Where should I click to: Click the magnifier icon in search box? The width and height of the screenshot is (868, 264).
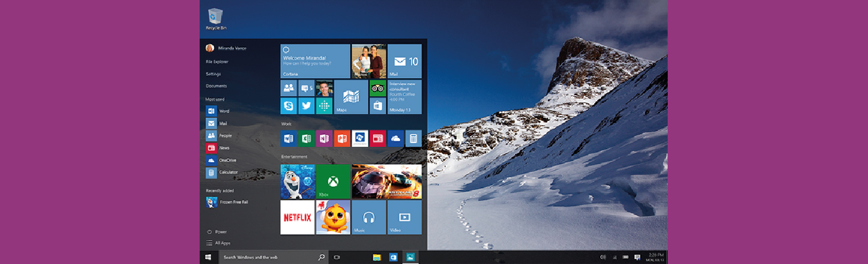(321, 257)
